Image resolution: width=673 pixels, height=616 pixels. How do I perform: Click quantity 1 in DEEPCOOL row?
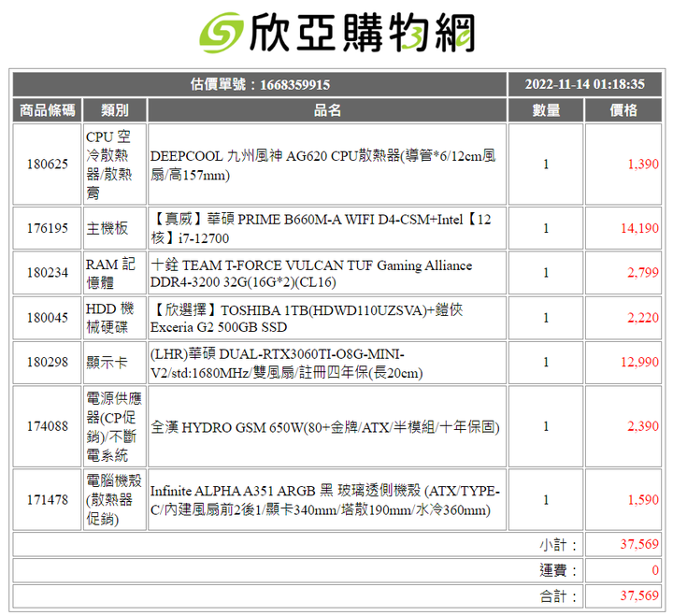[546, 164]
